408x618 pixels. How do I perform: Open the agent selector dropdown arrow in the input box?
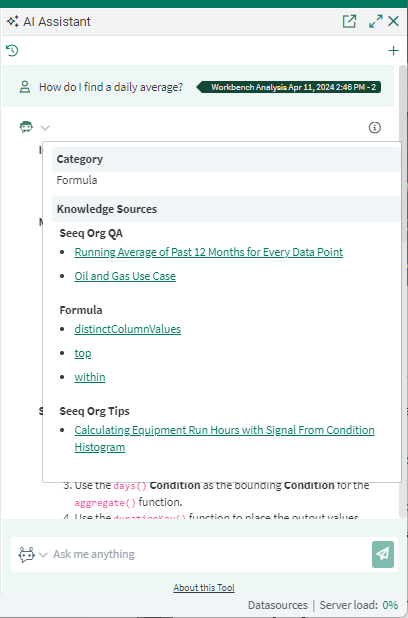(x=43, y=555)
